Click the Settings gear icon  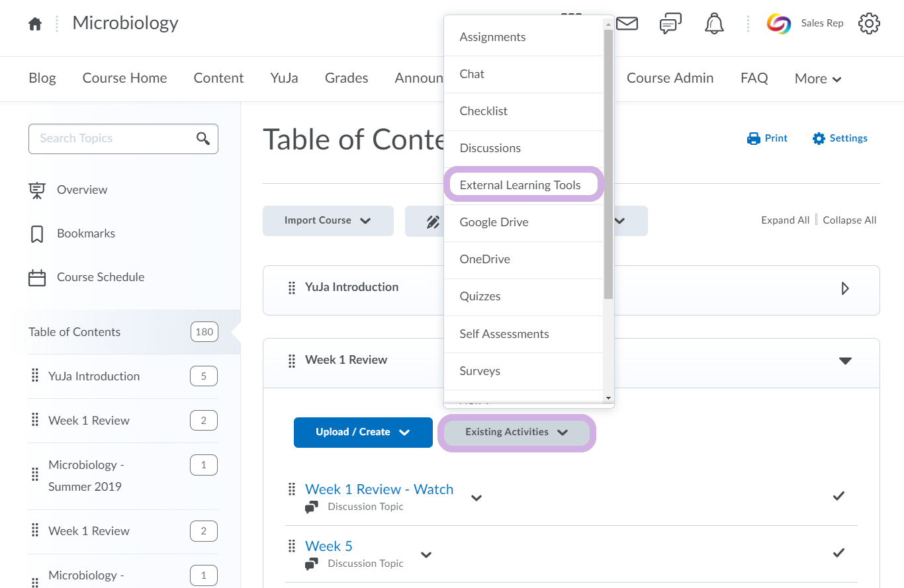coord(819,138)
